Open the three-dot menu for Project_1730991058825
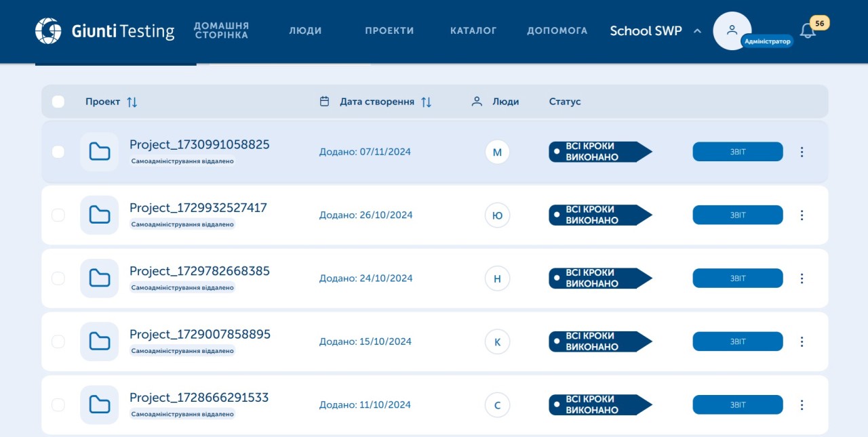Viewport: 868px width, 437px height. (x=802, y=152)
